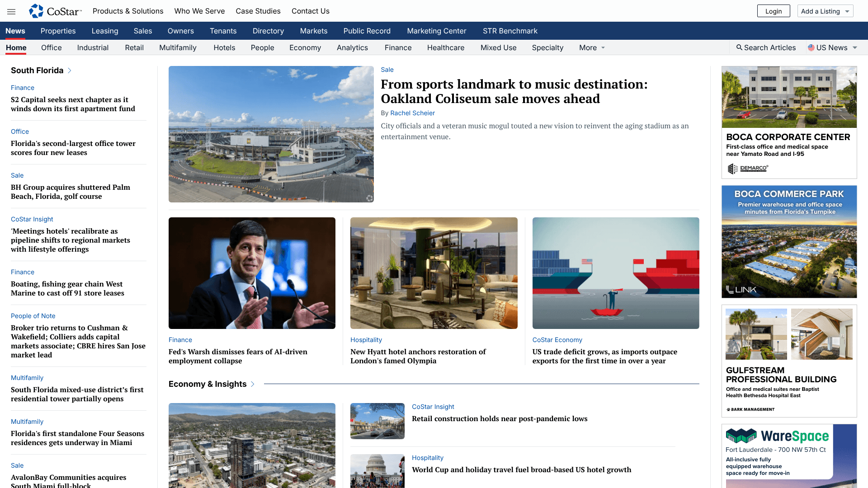Image resolution: width=868 pixels, height=488 pixels.
Task: Click the WareSpace logo
Action: [777, 436]
